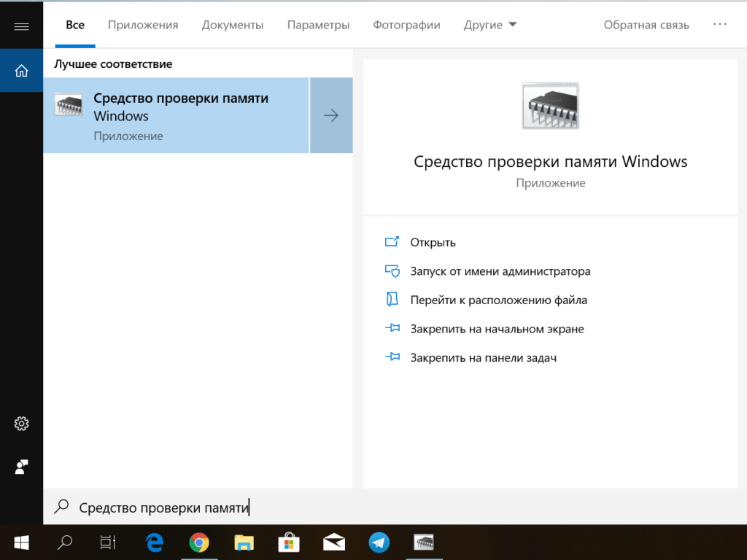Click the Обратная связь link

(x=646, y=25)
